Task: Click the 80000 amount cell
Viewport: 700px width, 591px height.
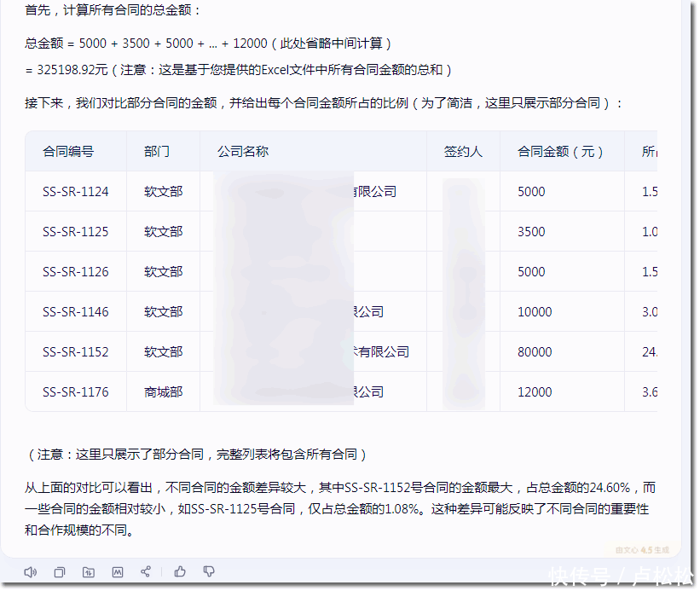Action: pos(535,352)
